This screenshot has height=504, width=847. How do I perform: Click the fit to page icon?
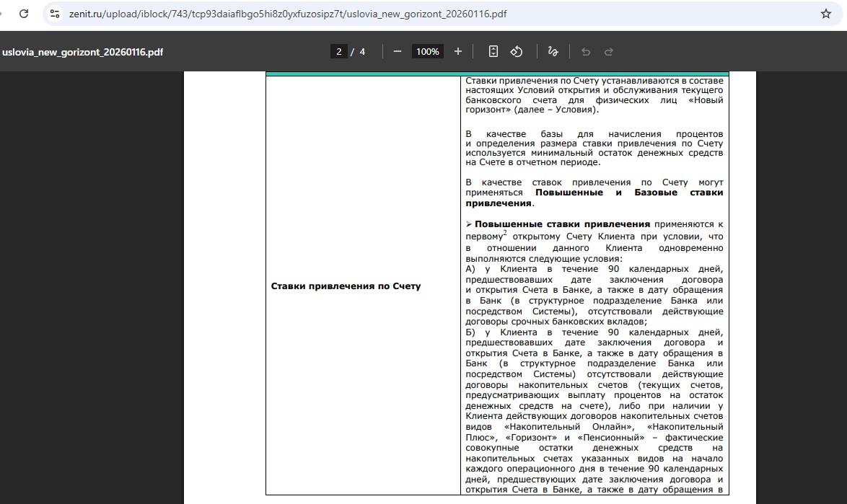493,51
